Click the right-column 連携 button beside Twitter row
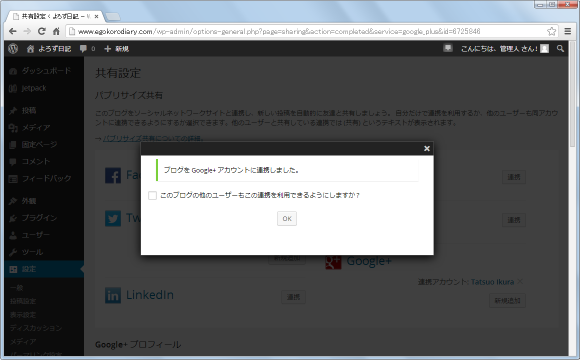Image resolution: width=580 pixels, height=360 pixels. pyautogui.click(x=514, y=220)
